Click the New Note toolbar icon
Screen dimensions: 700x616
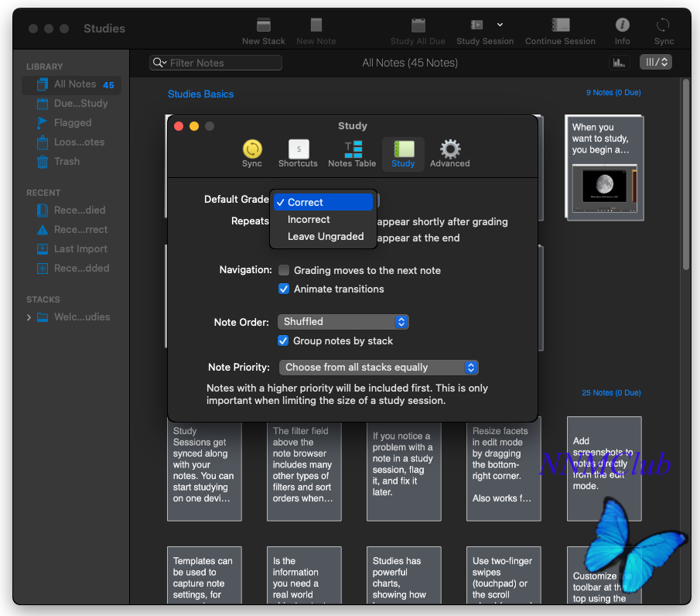316,25
